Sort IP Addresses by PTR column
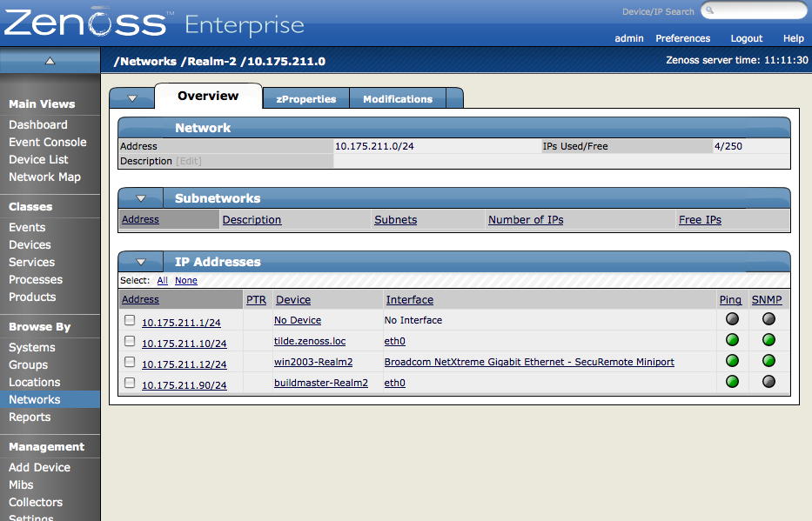 (x=256, y=299)
